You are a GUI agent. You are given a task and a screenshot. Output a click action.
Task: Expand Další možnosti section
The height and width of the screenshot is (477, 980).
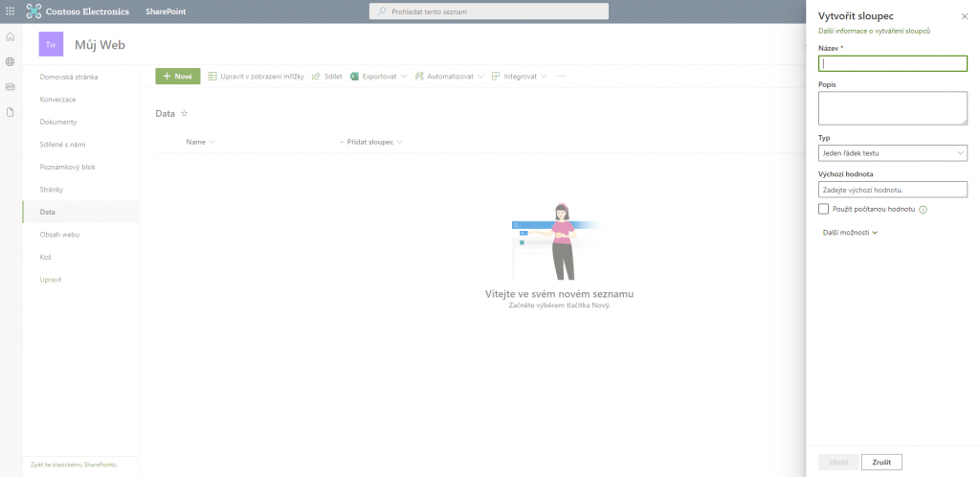[x=850, y=232]
